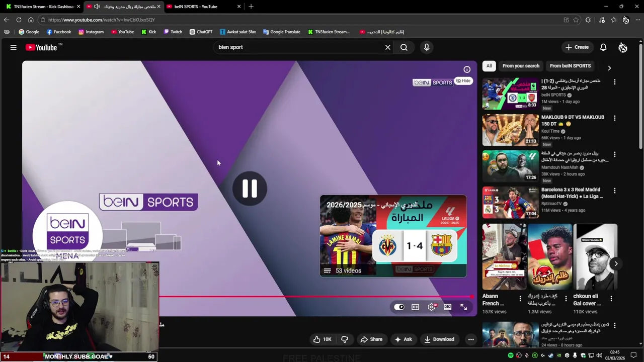The image size is (644, 362).
Task: Open the Windows notification center
Action: pos(634,355)
